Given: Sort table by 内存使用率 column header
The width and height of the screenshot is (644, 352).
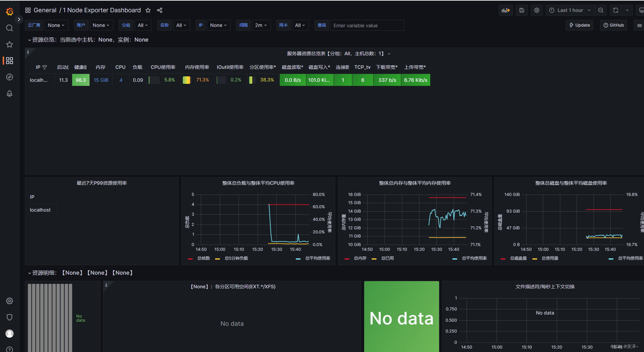Looking at the screenshot, I should pos(197,67).
